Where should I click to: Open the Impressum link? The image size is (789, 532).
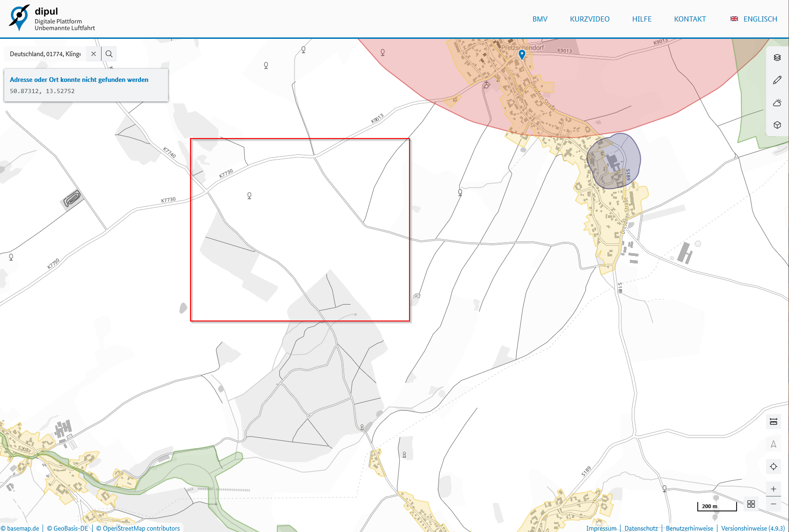click(x=601, y=528)
